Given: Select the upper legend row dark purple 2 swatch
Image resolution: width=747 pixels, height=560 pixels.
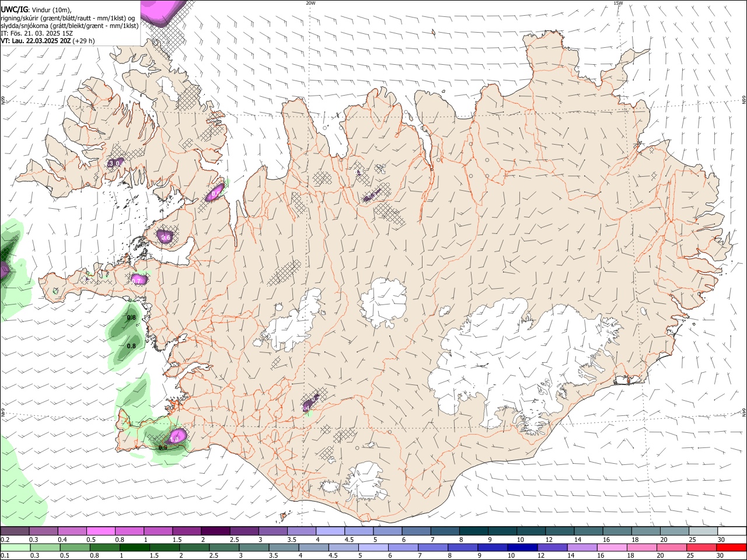Looking at the screenshot, I should [x=215, y=531].
